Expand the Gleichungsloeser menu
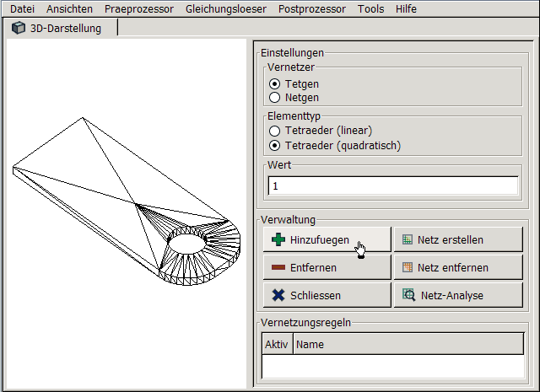The height and width of the screenshot is (392, 540). click(x=227, y=8)
